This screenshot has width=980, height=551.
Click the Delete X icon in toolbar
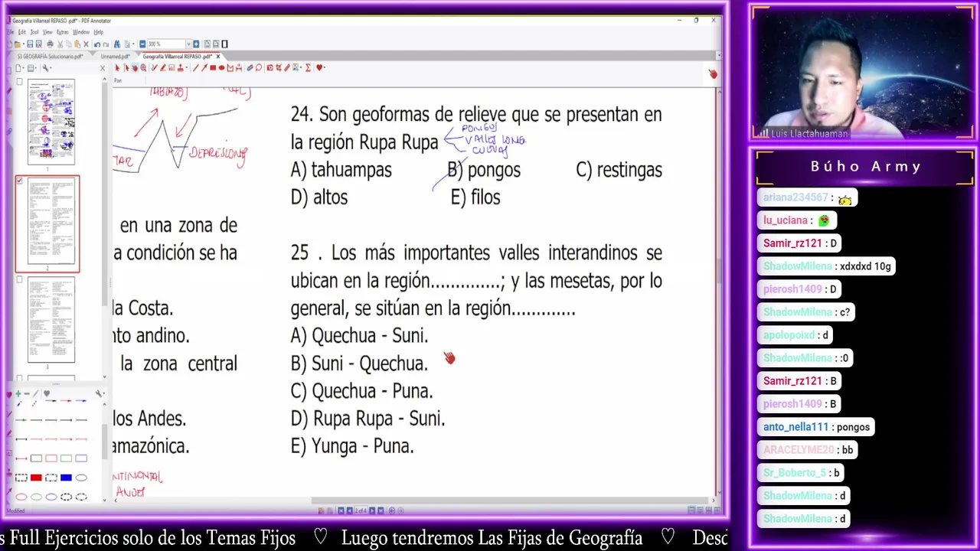pyautogui.click(x=86, y=44)
